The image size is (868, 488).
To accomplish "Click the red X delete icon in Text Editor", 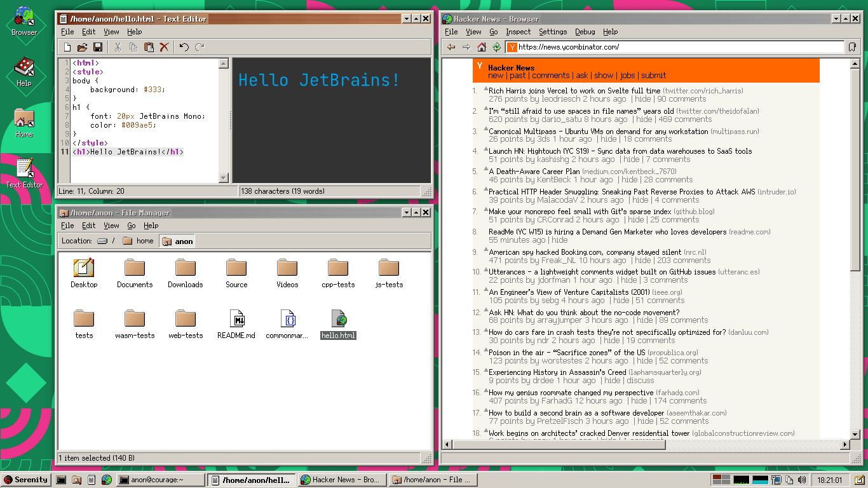I will [x=164, y=47].
